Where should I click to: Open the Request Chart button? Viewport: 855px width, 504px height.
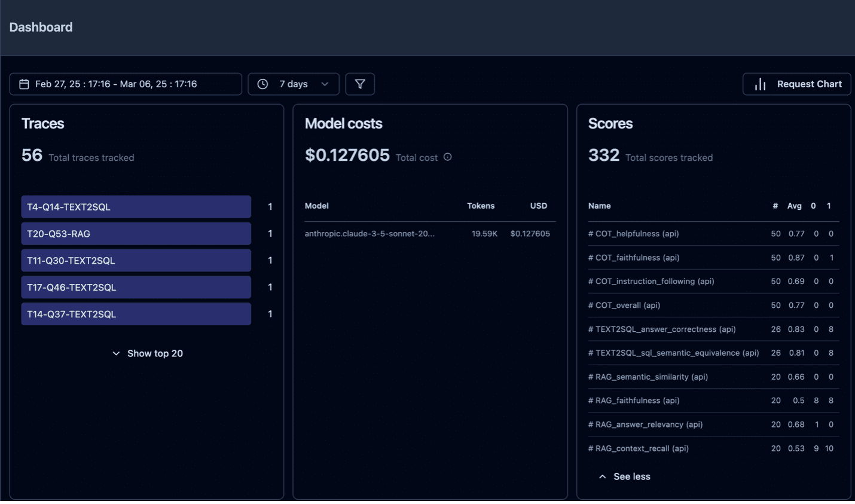coord(796,84)
